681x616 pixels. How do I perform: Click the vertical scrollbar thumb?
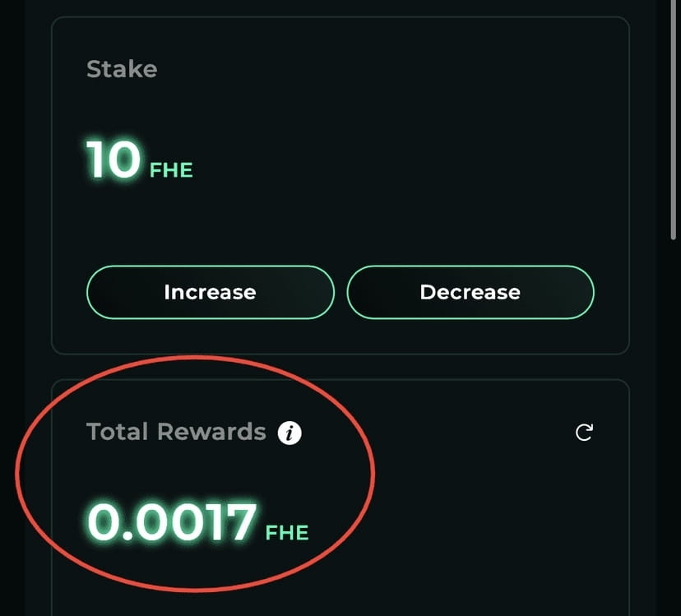[x=674, y=119]
